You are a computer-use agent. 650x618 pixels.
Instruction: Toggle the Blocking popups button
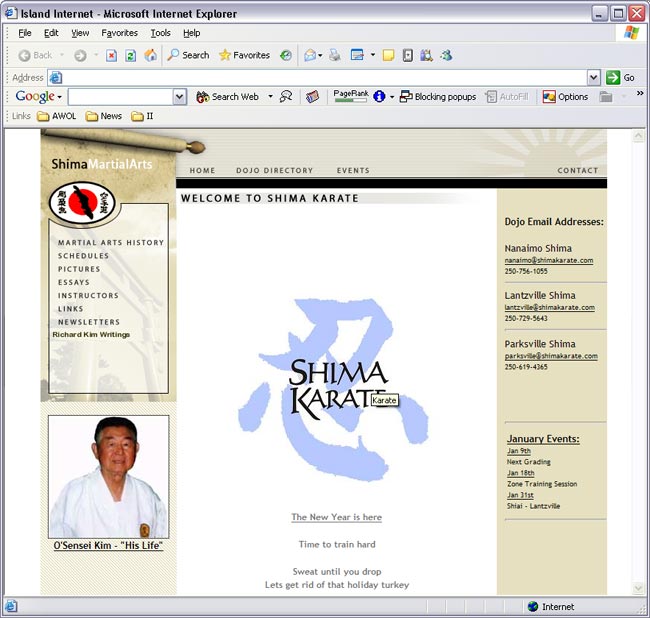pos(438,97)
